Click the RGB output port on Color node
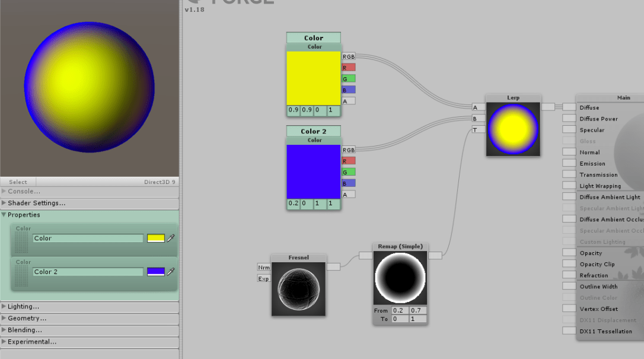The width and height of the screenshot is (644, 359). pyautogui.click(x=349, y=56)
